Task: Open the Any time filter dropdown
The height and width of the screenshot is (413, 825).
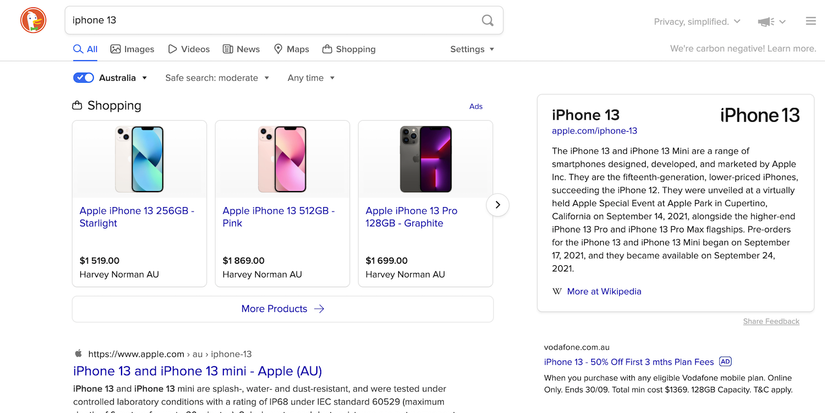Action: pyautogui.click(x=311, y=78)
